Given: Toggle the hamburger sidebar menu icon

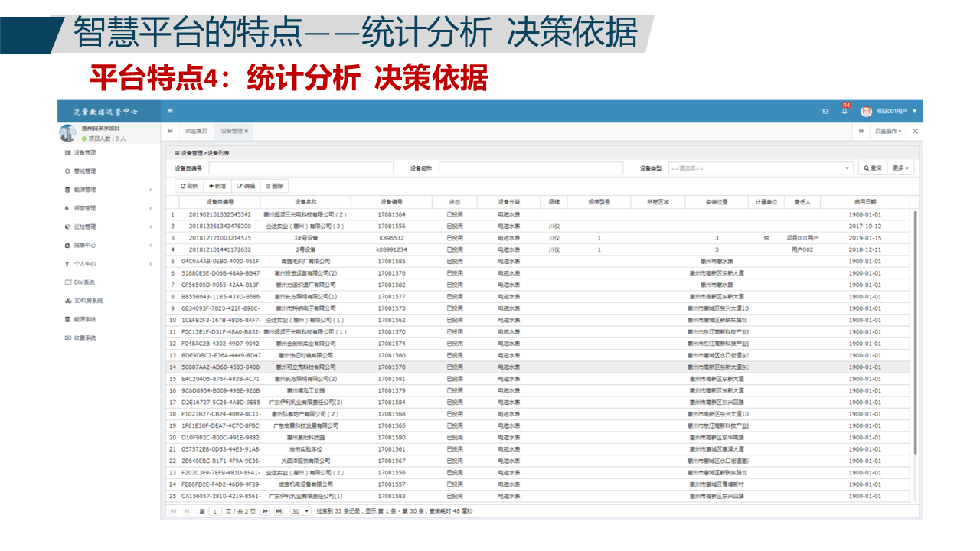Looking at the screenshot, I should [x=170, y=111].
